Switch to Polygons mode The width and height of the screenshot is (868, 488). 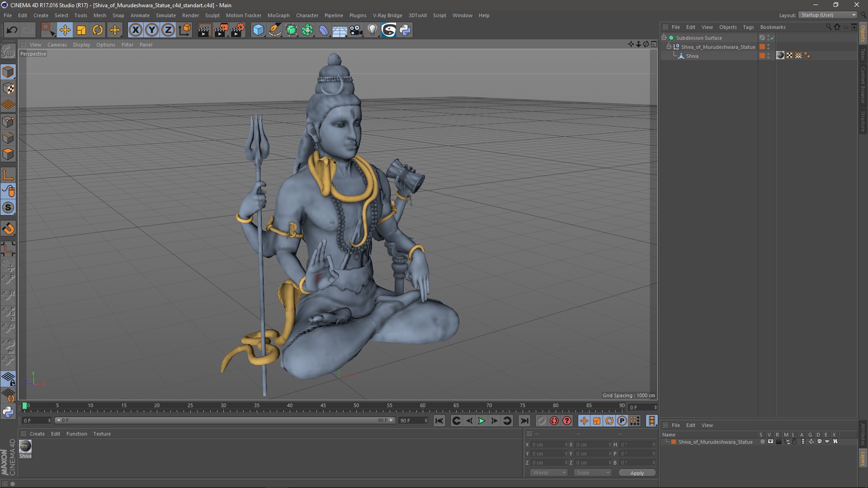(x=8, y=154)
